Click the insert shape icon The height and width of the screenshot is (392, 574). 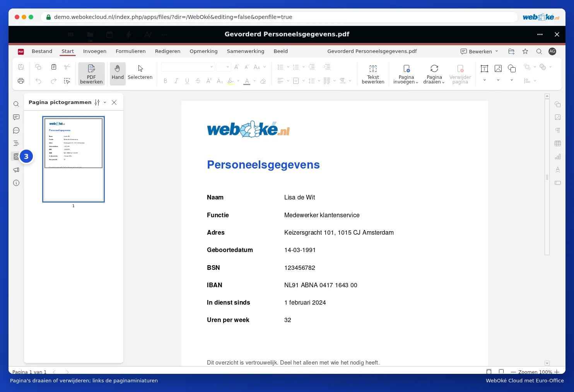[512, 68]
